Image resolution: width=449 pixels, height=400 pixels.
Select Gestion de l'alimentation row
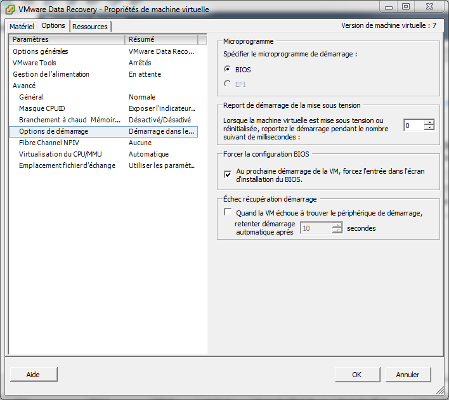point(103,74)
